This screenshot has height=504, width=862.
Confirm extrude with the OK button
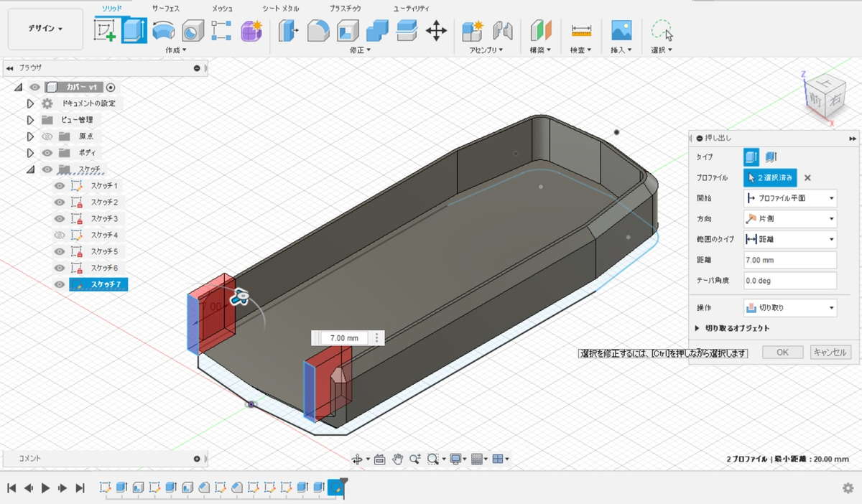(x=782, y=353)
